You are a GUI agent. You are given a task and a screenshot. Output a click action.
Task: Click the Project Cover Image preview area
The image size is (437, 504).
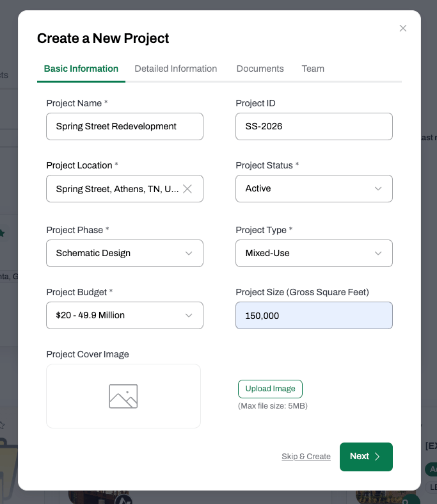pyautogui.click(x=123, y=396)
